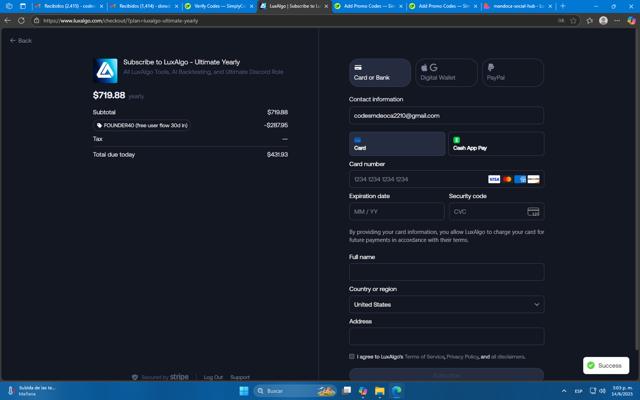Open the tab actions menu icon
Screen dimensions: 640x400
[23, 6]
